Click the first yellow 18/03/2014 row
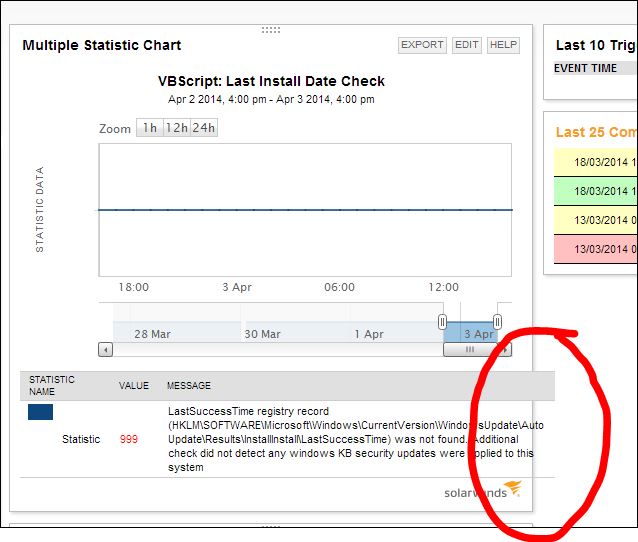The width and height of the screenshot is (638, 542). pyautogui.click(x=595, y=162)
